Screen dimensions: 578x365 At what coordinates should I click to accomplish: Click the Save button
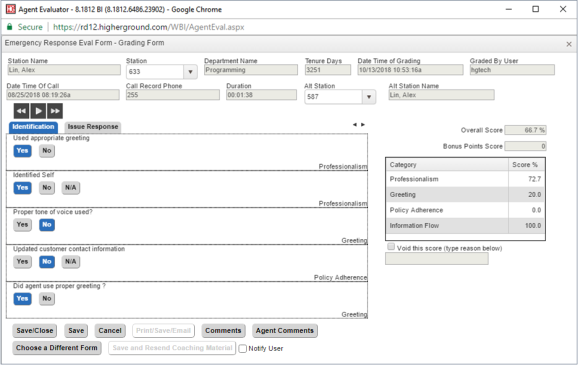76,331
